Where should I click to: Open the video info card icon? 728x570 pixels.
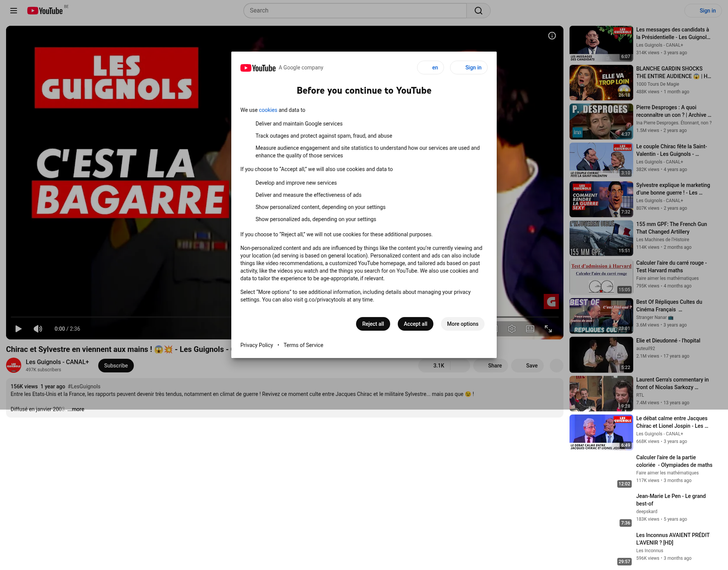tap(552, 36)
